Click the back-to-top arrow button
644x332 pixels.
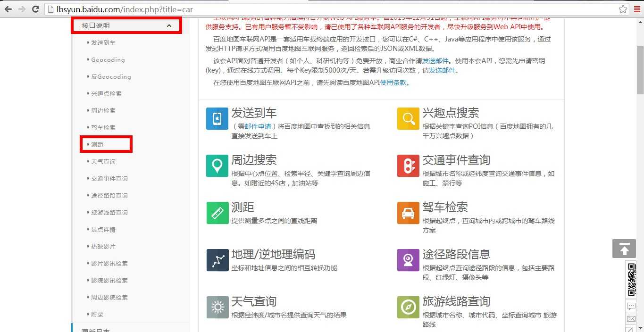624,249
